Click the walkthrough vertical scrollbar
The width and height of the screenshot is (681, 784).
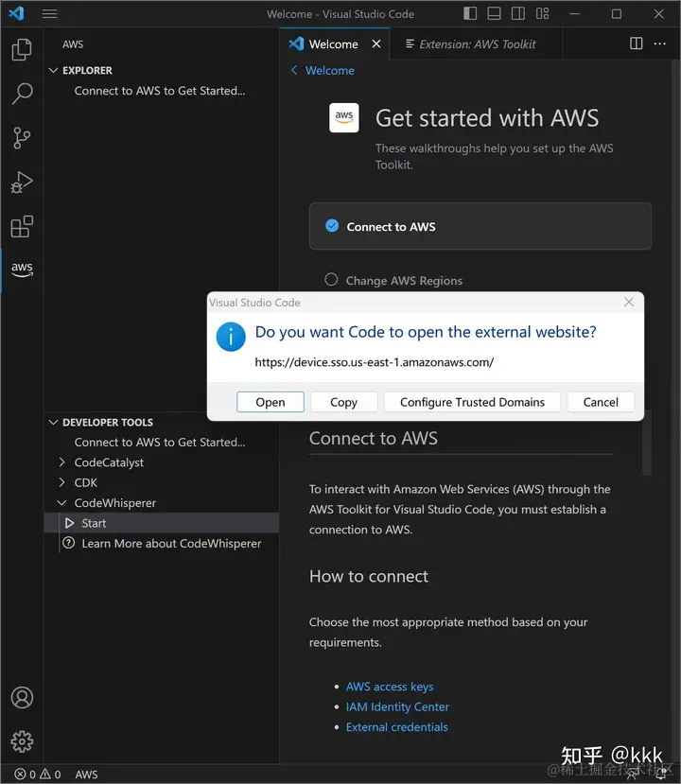647,442
